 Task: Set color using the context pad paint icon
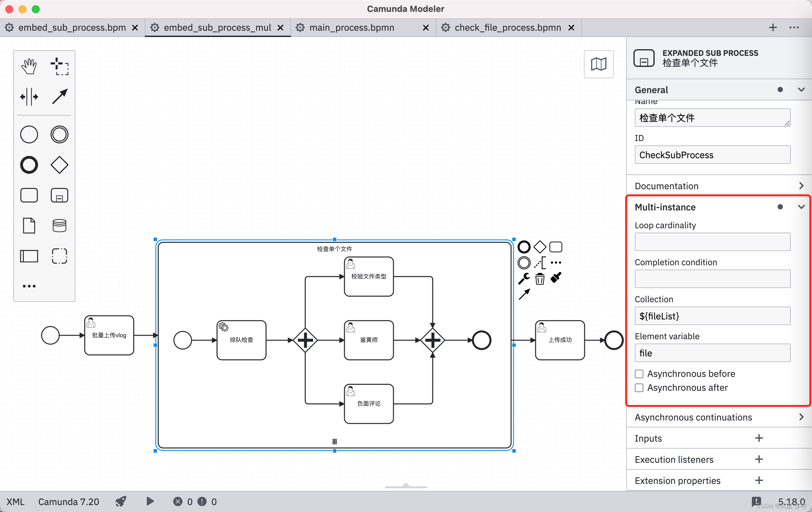tap(556, 278)
